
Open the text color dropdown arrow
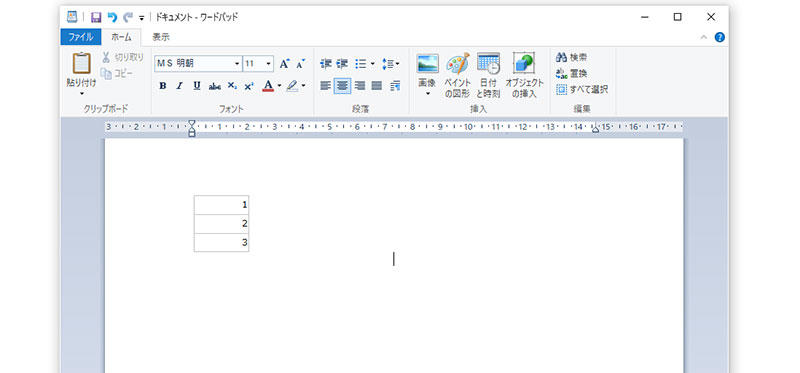pos(280,86)
